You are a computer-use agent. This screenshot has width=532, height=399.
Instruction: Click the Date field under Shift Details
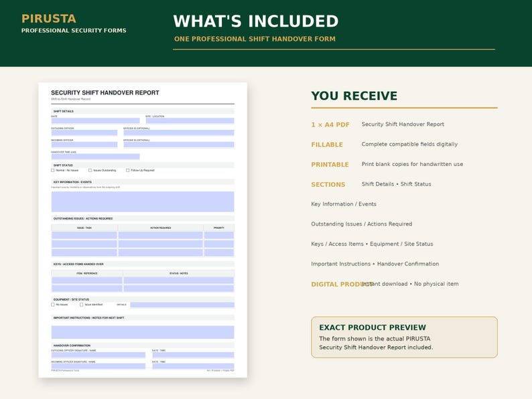(95, 121)
